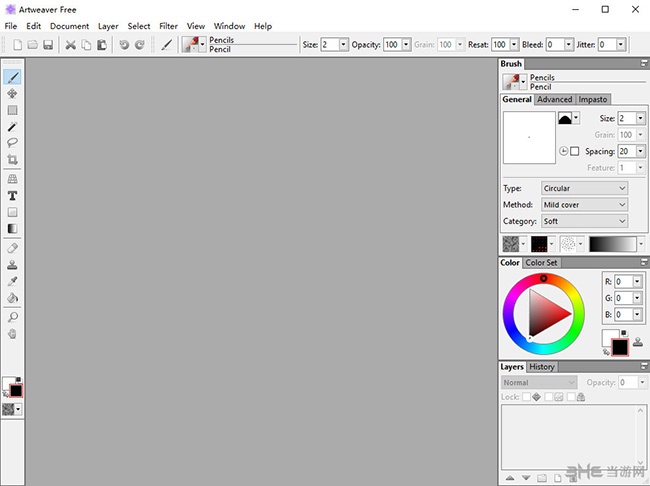This screenshot has width=650, height=486.
Task: Open the Filter menu
Action: tap(168, 26)
